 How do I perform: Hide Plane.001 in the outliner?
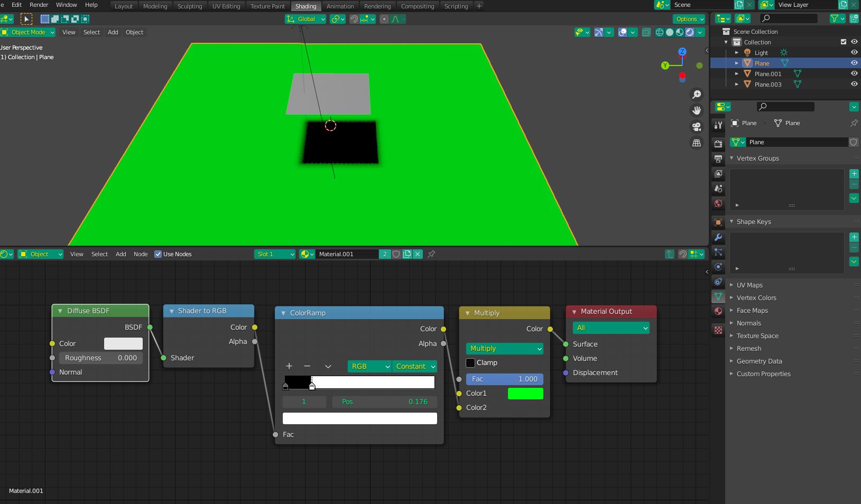point(854,73)
